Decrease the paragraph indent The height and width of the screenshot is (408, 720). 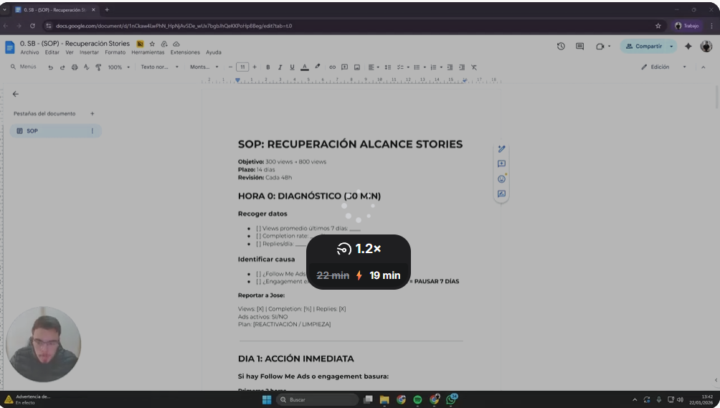point(450,67)
